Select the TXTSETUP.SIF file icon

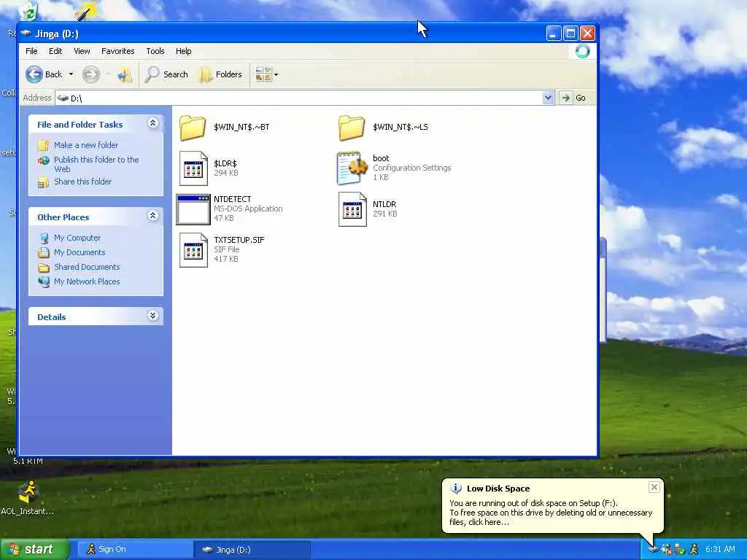tap(193, 250)
